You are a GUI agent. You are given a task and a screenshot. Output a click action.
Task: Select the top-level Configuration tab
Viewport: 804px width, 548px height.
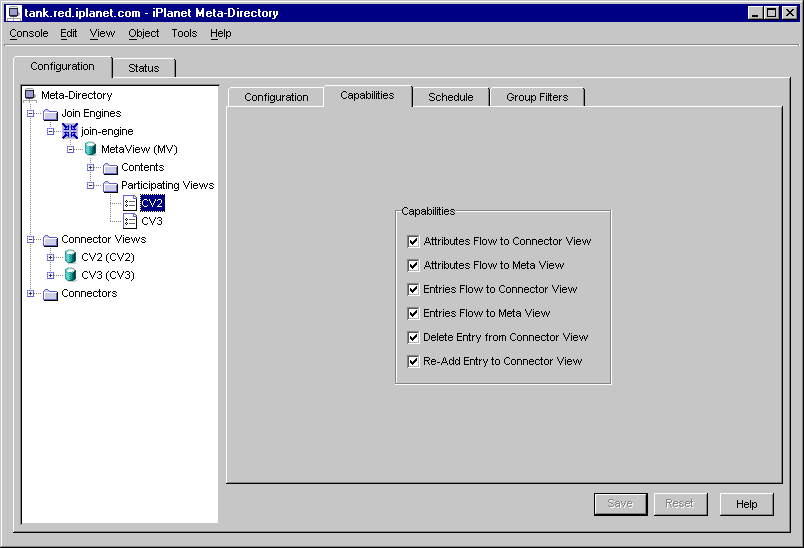pyautogui.click(x=63, y=66)
